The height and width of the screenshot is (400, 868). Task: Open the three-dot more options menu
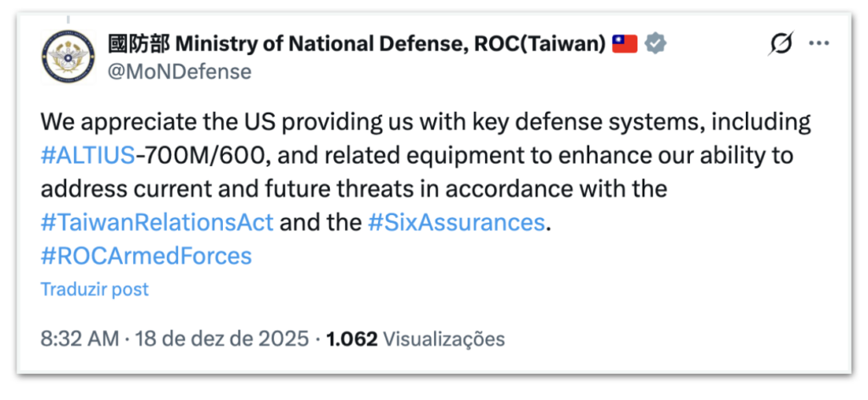pyautogui.click(x=819, y=44)
